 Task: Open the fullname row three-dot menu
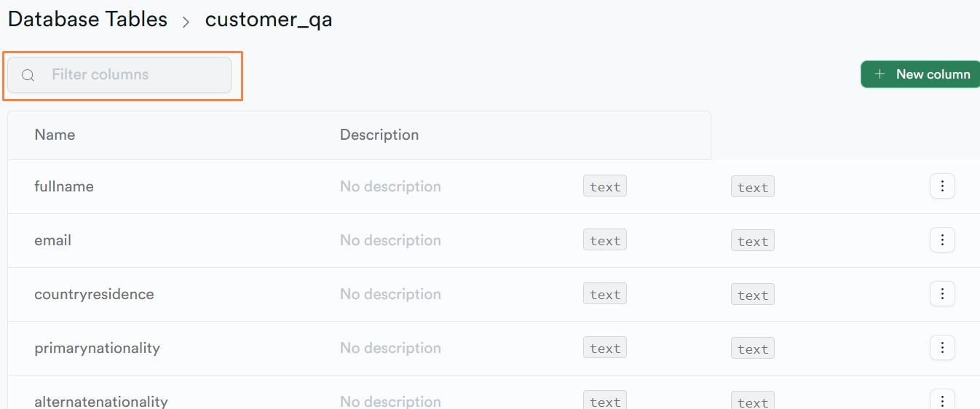point(942,186)
